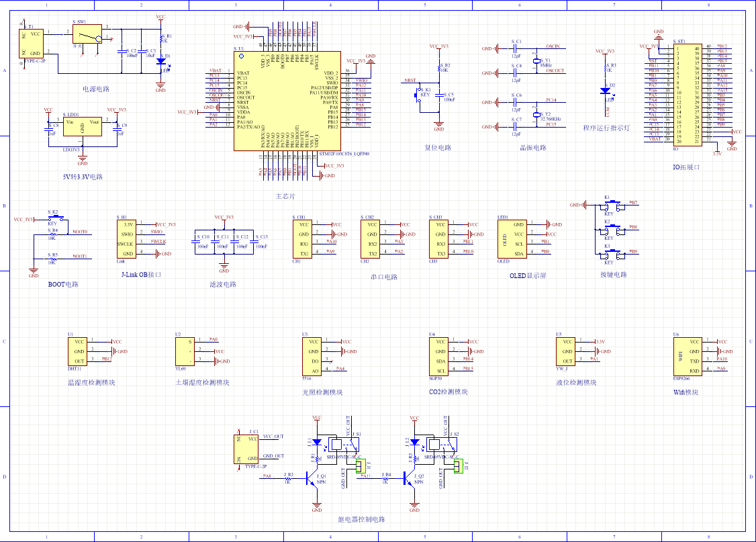This screenshot has width=756, height=542.
Task: Select the U1 DHT11 sensor block
Action: tap(78, 351)
